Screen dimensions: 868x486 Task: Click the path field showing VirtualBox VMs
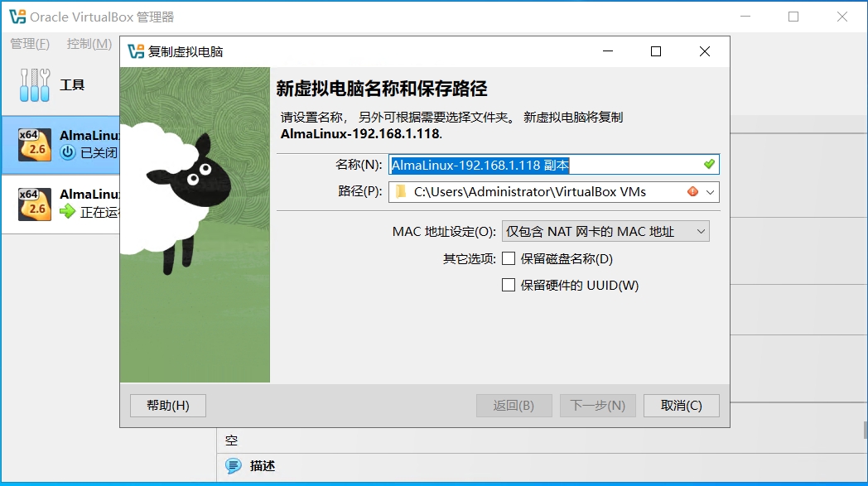pyautogui.click(x=553, y=192)
